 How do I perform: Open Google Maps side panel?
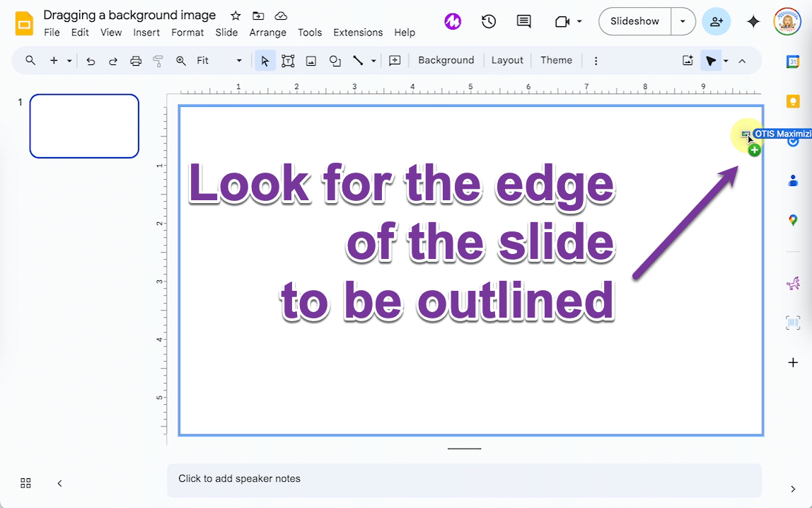pos(793,220)
